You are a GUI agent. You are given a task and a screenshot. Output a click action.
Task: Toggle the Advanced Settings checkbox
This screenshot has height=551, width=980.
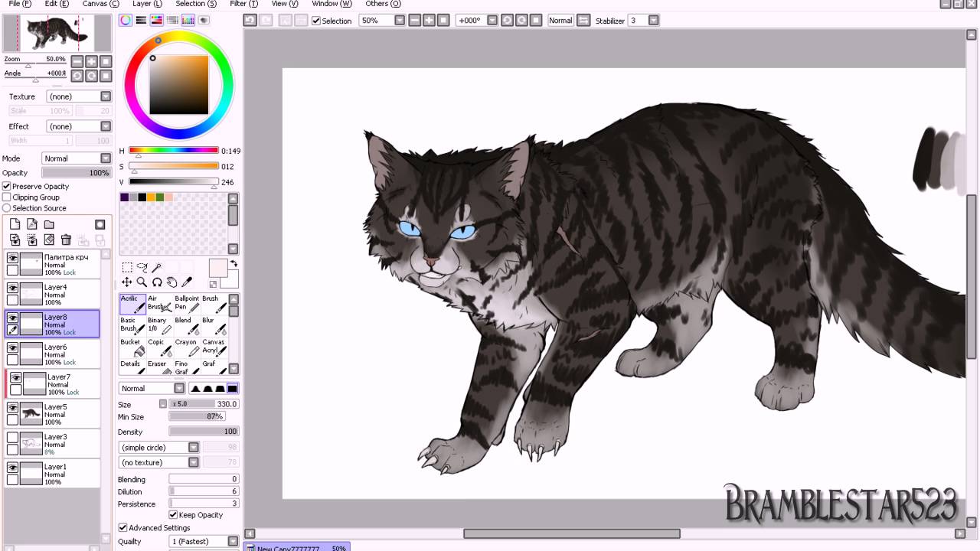coord(122,527)
